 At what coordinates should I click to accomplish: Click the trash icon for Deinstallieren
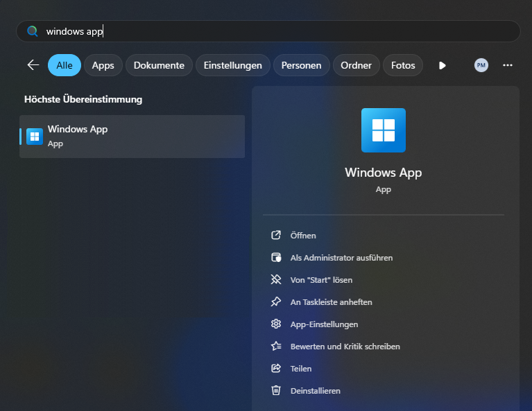click(x=276, y=391)
